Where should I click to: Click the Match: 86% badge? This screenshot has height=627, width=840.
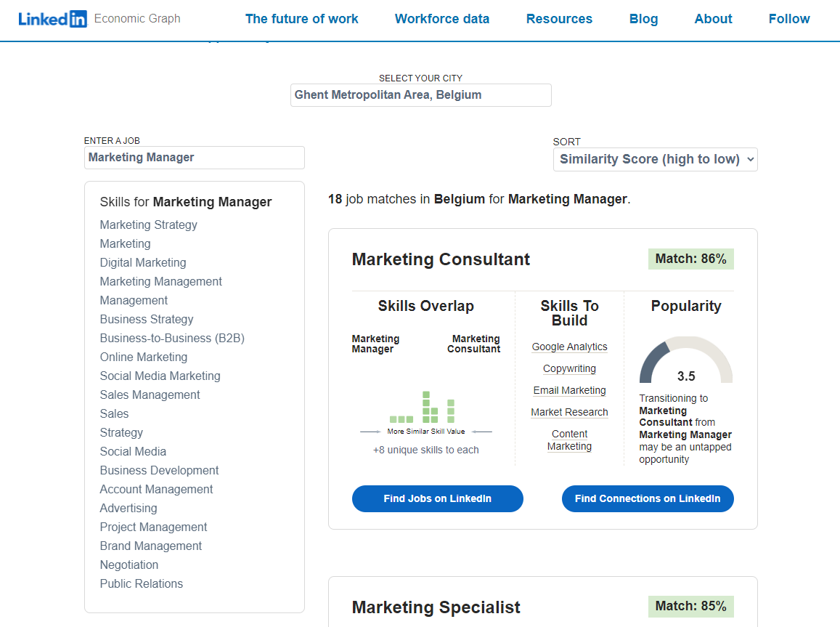[690, 259]
